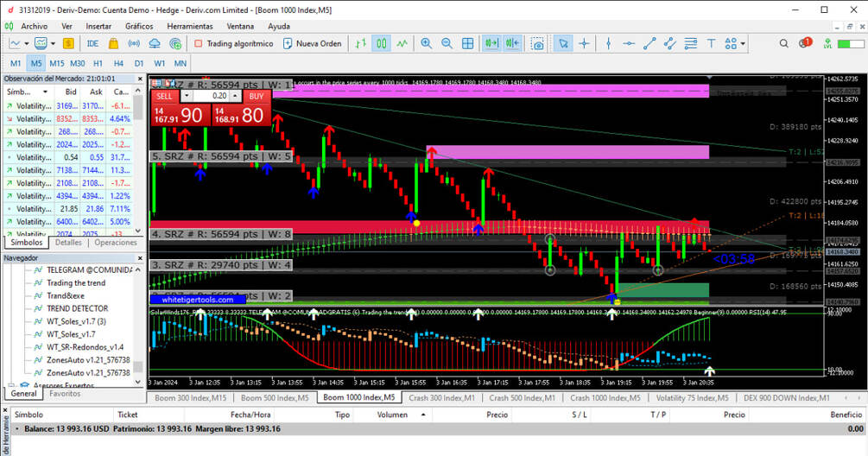Draw a trendline

point(649,43)
